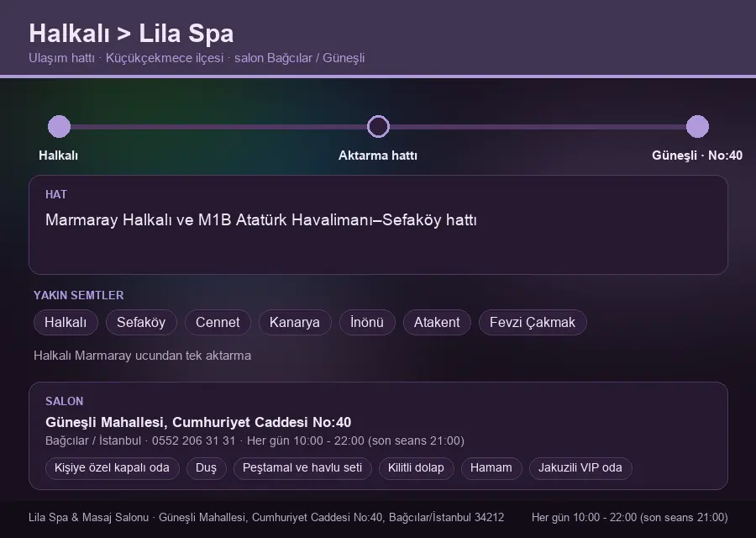Image resolution: width=756 pixels, height=538 pixels.
Task: Click the HAT section label
Action: coord(56,194)
